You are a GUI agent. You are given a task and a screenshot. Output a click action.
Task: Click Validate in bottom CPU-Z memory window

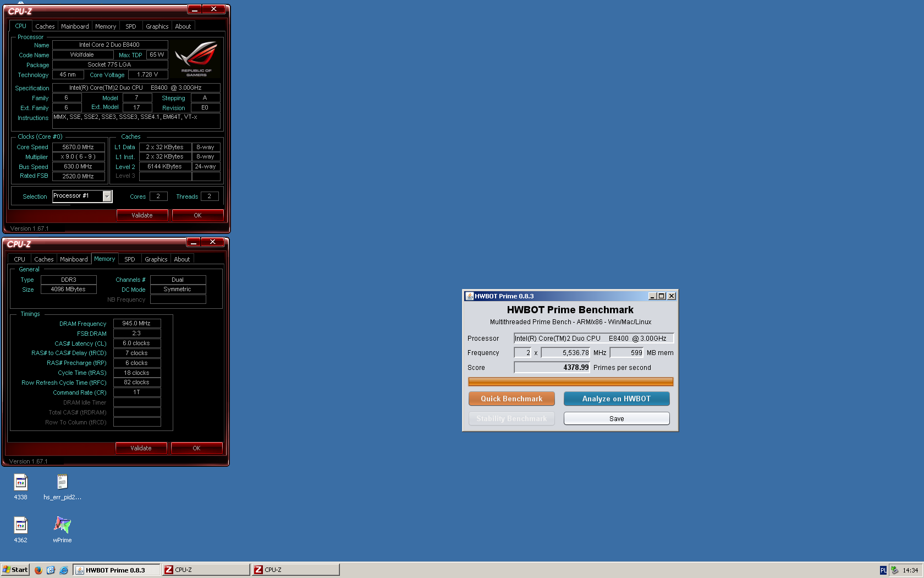141,448
